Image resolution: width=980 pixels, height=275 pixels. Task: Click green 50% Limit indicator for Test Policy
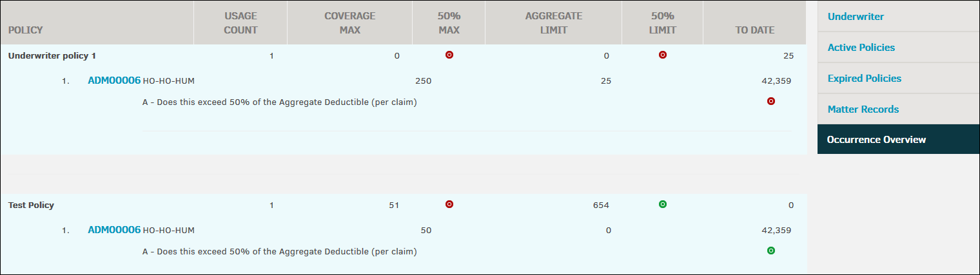(x=662, y=204)
